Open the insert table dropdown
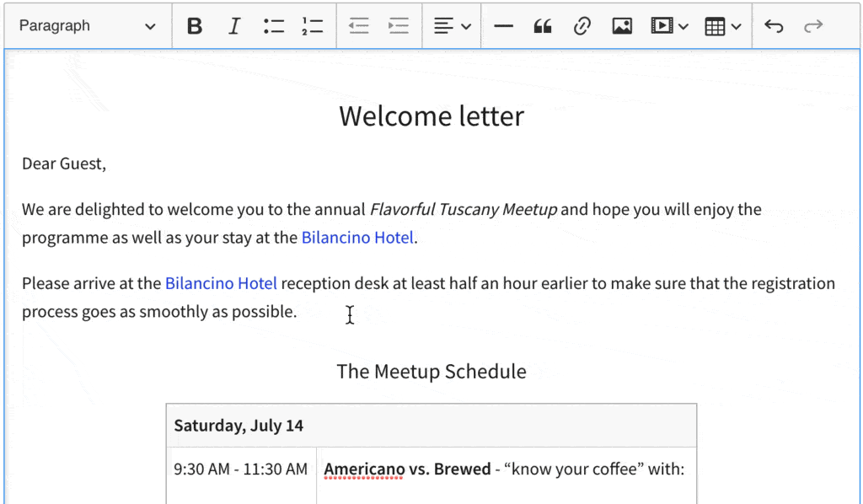 coord(723,26)
